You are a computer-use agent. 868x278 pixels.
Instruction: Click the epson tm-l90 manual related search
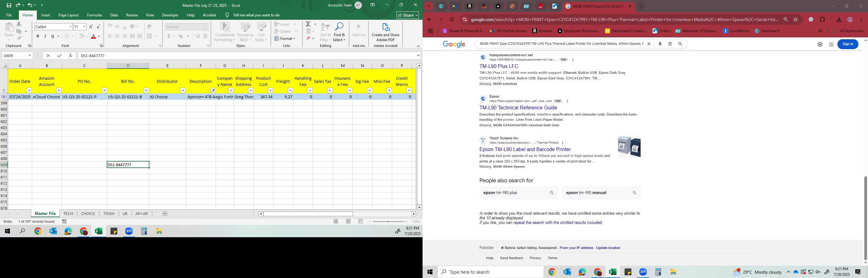coord(601,192)
